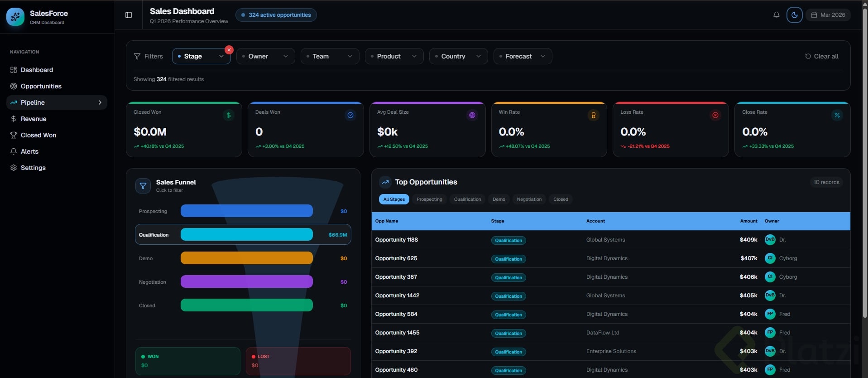Toggle the sidebar collapse icon
This screenshot has height=378, width=868.
click(129, 15)
